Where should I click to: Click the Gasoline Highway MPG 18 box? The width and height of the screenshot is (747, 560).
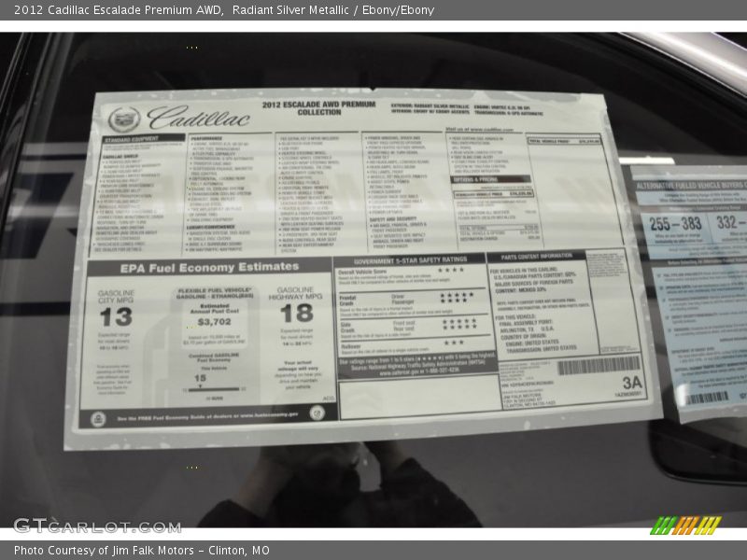click(x=297, y=313)
